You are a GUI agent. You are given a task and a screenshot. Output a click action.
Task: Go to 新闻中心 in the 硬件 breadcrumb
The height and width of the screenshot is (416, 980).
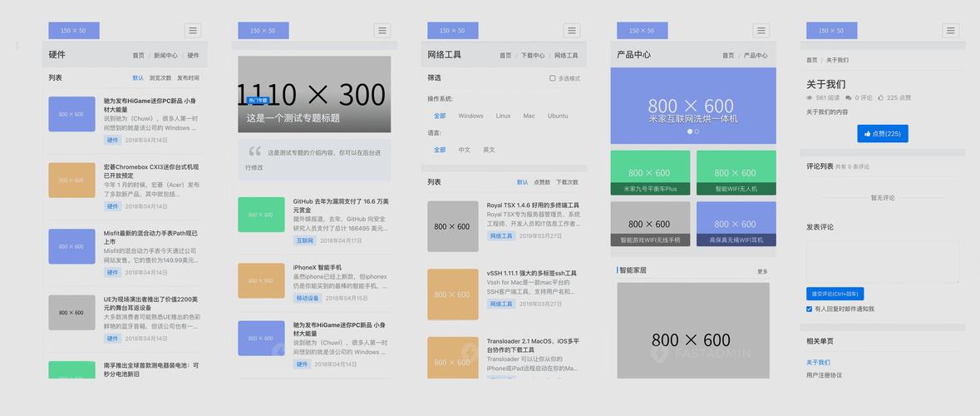[x=165, y=56]
